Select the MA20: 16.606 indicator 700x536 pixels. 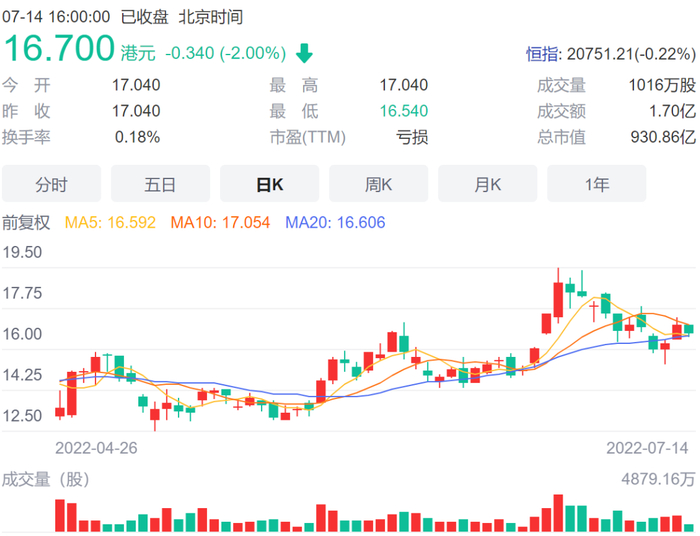coord(335,222)
